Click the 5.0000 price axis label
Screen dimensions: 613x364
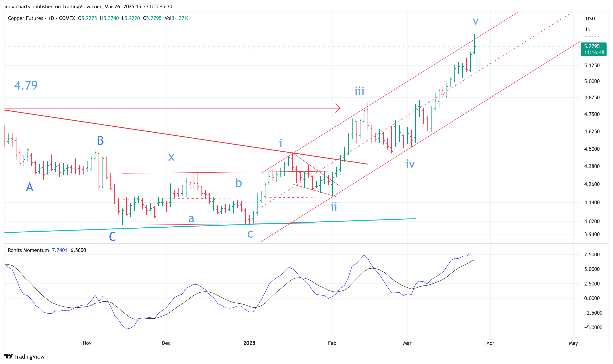point(592,81)
